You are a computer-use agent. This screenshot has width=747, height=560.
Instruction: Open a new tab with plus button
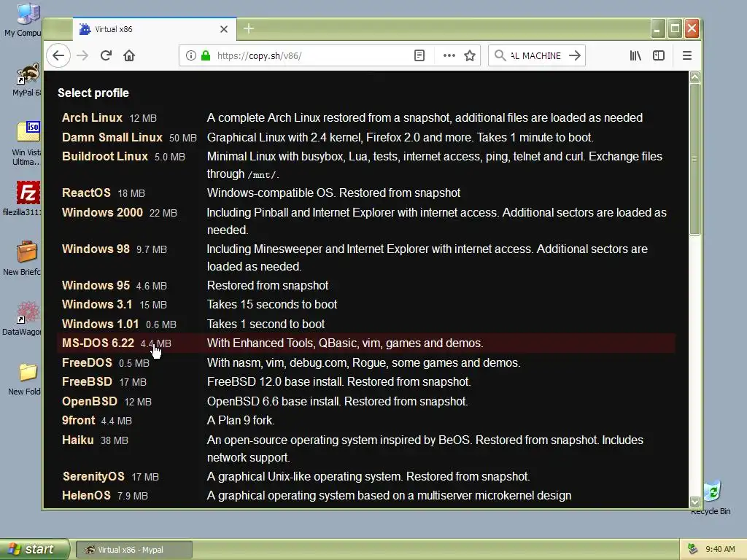(249, 29)
